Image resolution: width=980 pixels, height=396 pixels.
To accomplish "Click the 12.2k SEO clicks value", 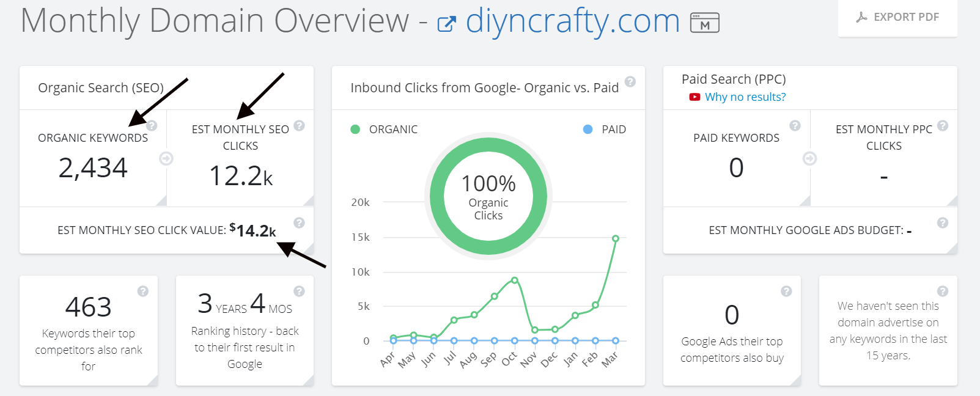I will 241,176.
